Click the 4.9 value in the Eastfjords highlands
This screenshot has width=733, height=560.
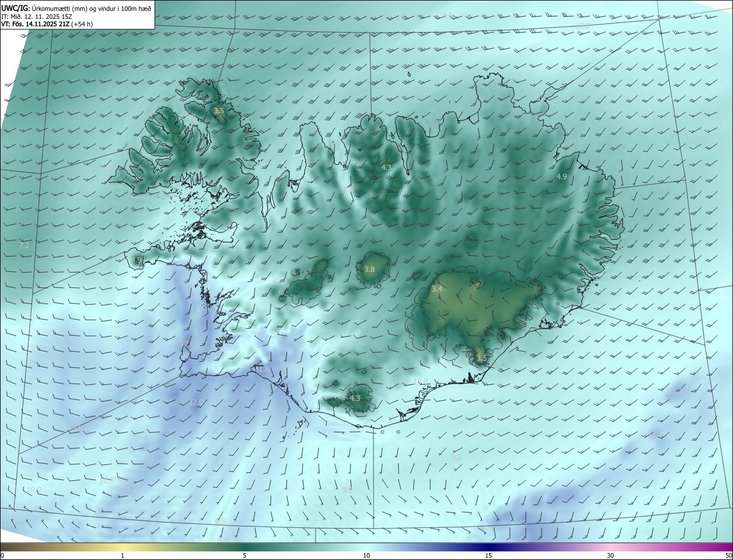(x=562, y=177)
